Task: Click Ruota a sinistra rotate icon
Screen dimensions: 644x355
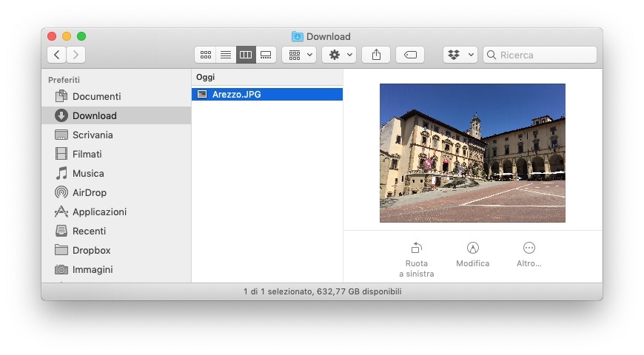Action: (x=416, y=248)
